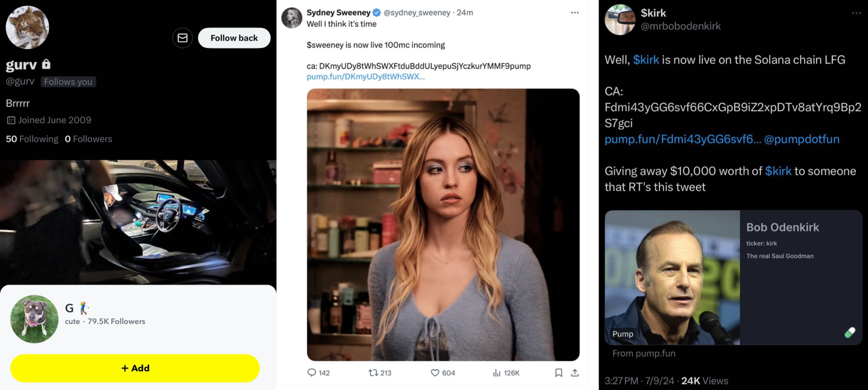The width and height of the screenshot is (868, 390).
Task: Open the gurv tiger profile picture
Action: 27,27
